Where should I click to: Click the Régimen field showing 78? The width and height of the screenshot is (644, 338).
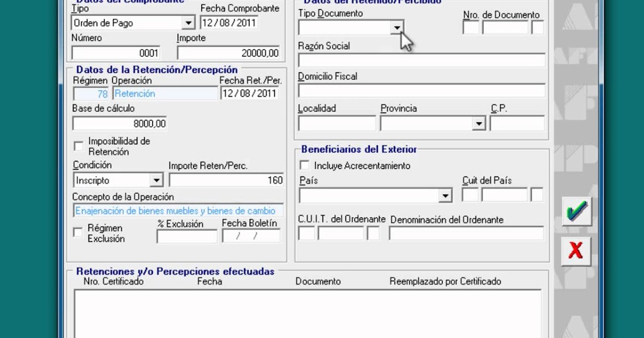click(91, 93)
